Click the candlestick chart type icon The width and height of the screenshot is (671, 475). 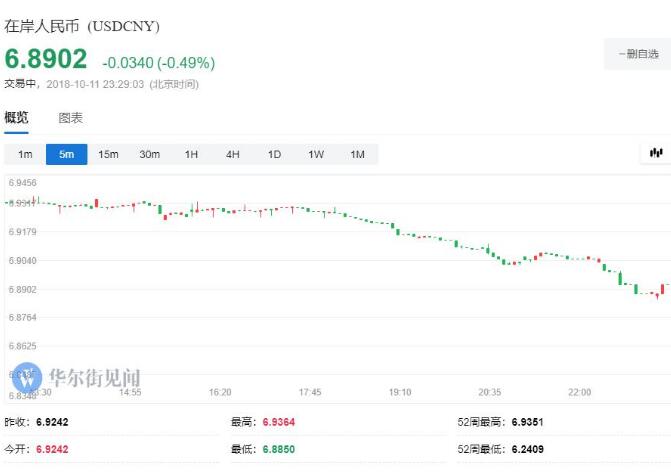pos(656,153)
